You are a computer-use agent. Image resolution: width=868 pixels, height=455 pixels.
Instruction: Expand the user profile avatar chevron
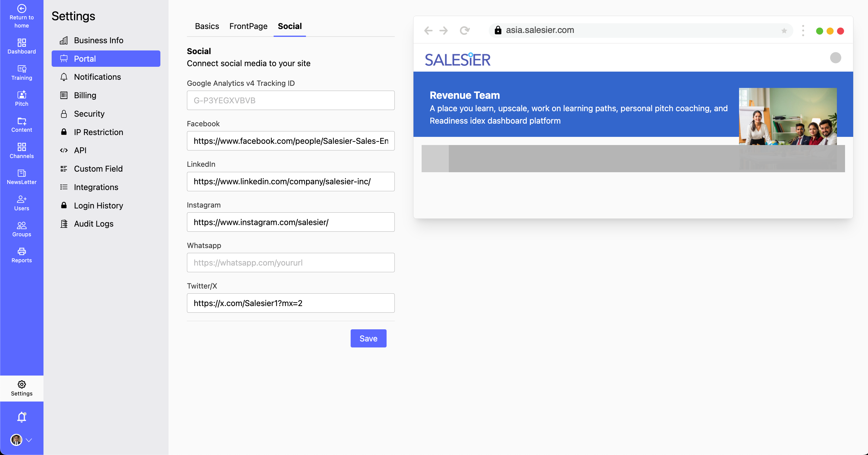[29, 440]
